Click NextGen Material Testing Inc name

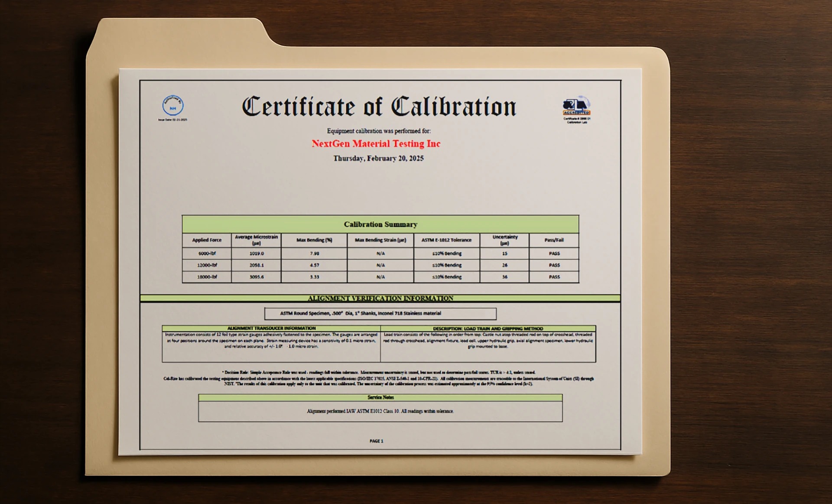(x=376, y=143)
